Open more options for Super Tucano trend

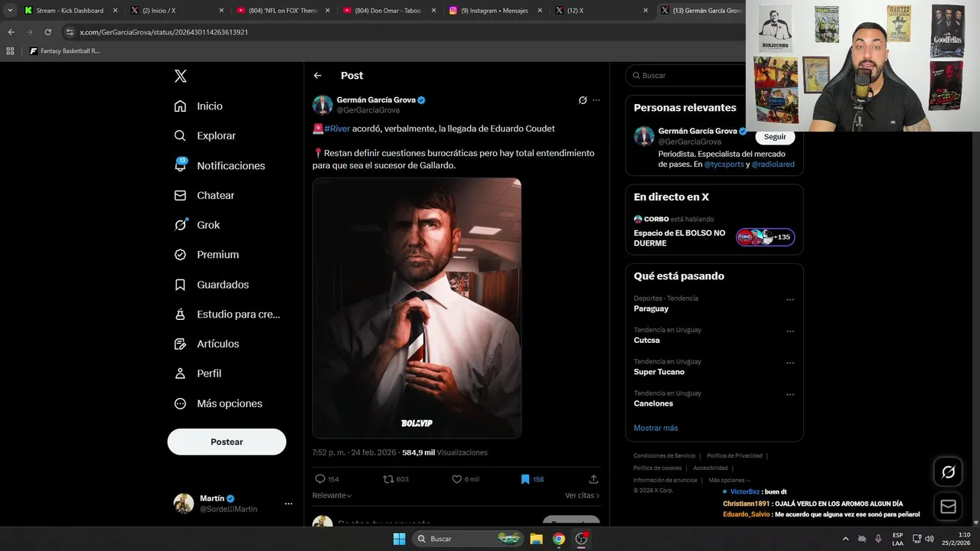pos(790,363)
